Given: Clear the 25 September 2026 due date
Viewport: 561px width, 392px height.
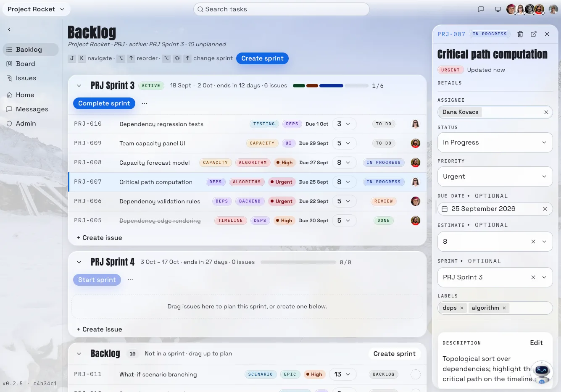Looking at the screenshot, I should pyautogui.click(x=545, y=209).
